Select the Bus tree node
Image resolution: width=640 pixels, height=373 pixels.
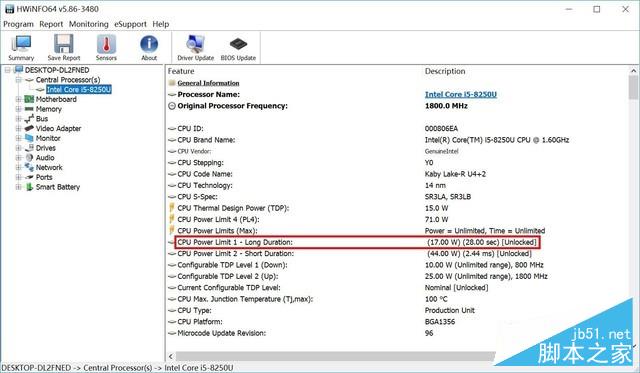point(42,119)
